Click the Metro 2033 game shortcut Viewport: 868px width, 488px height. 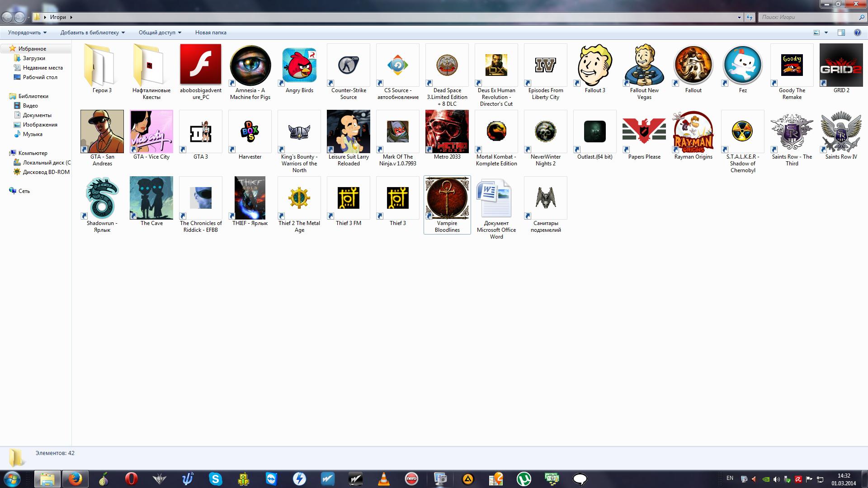coord(447,132)
